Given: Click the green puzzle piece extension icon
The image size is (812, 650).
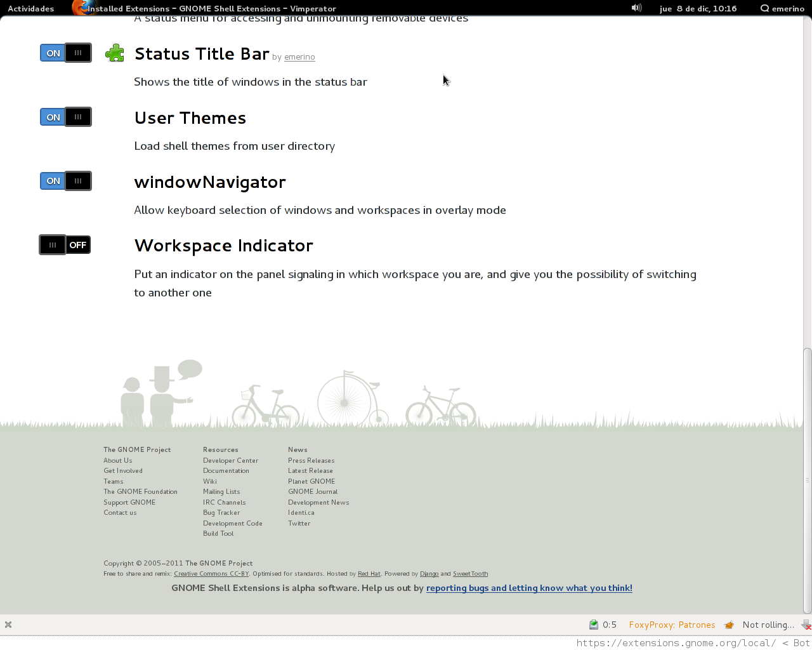Looking at the screenshot, I should [115, 53].
